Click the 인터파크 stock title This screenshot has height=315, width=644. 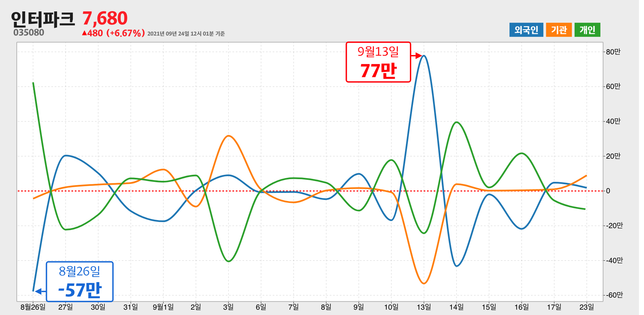(x=43, y=19)
